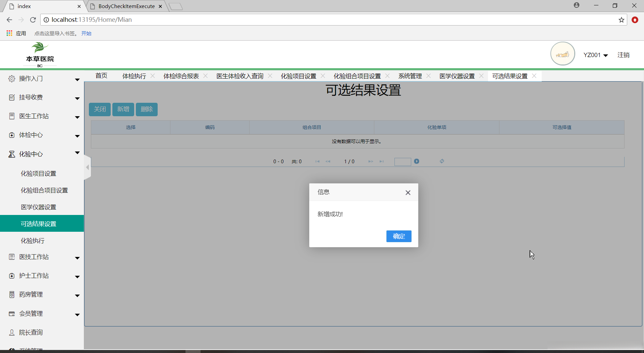Expand the 操作入门 menu arrow
Image resolution: width=644 pixels, height=353 pixels.
tap(77, 80)
